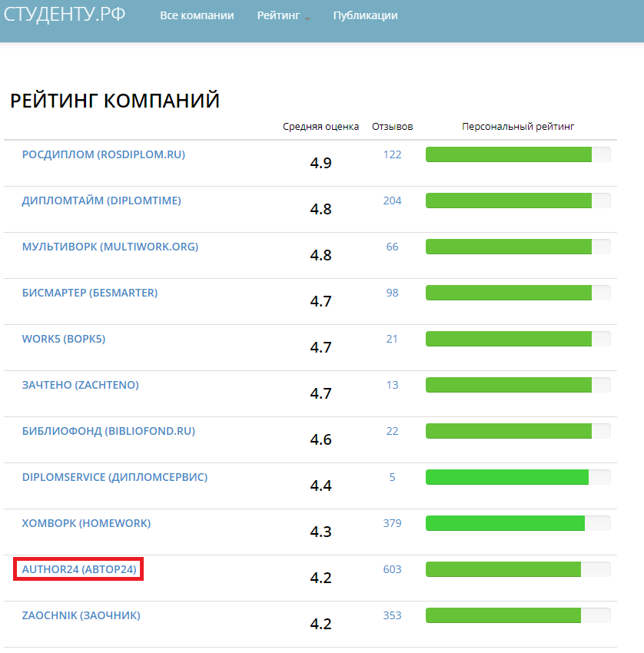Viewport: 644px width, 653px height.
Task: Click the 4.4 average score of Diplomservice
Action: (x=320, y=486)
